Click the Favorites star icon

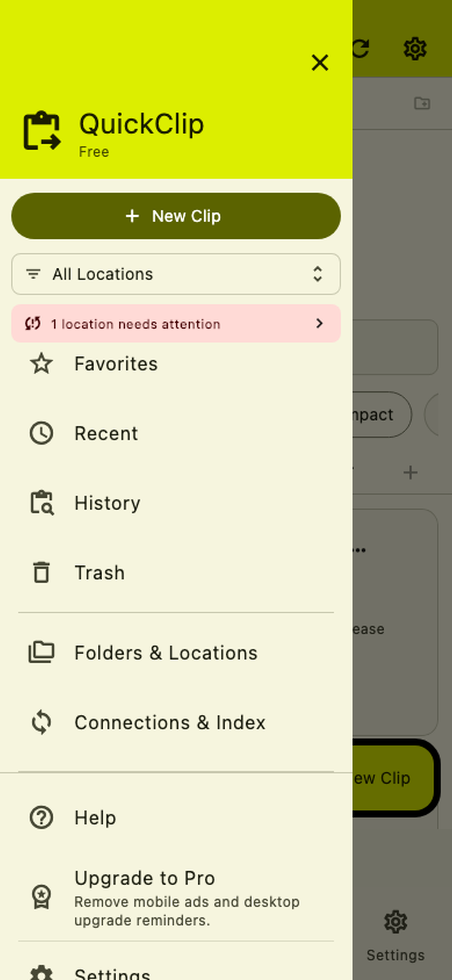coord(41,364)
